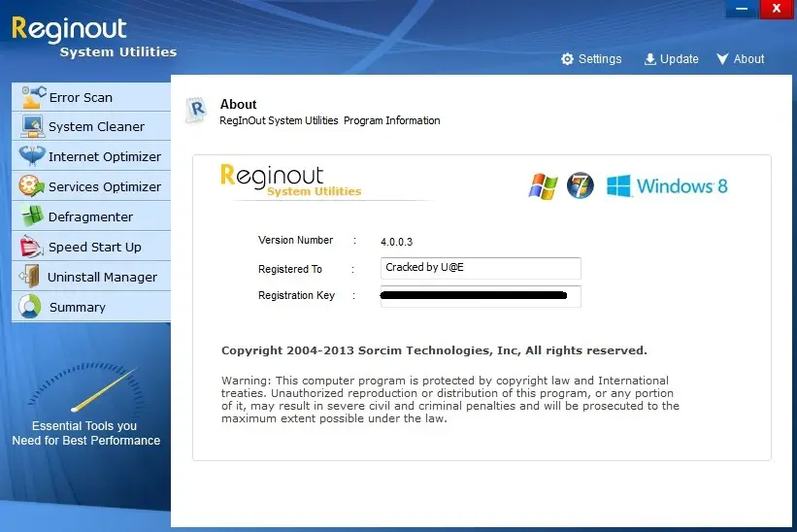
Task: Open Settings from the top bar
Action: (x=591, y=59)
